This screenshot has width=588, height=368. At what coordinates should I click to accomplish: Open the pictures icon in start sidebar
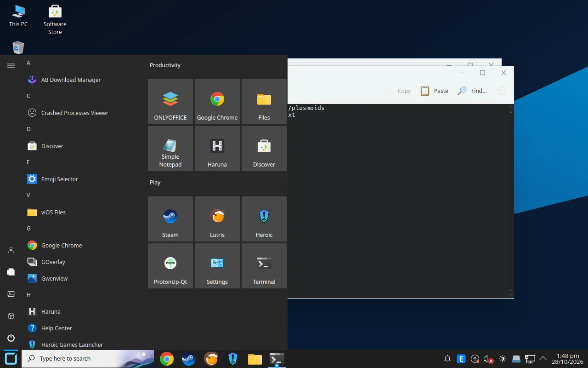pyautogui.click(x=11, y=294)
